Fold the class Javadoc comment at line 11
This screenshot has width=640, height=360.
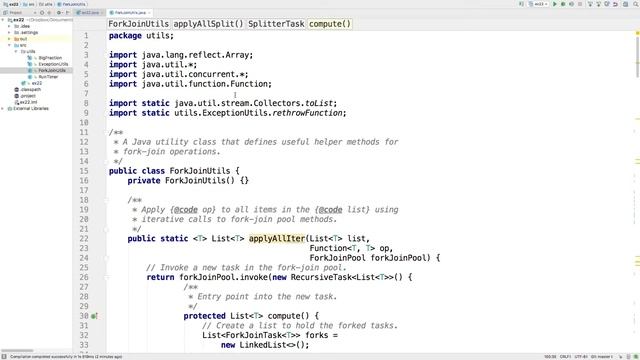click(107, 132)
